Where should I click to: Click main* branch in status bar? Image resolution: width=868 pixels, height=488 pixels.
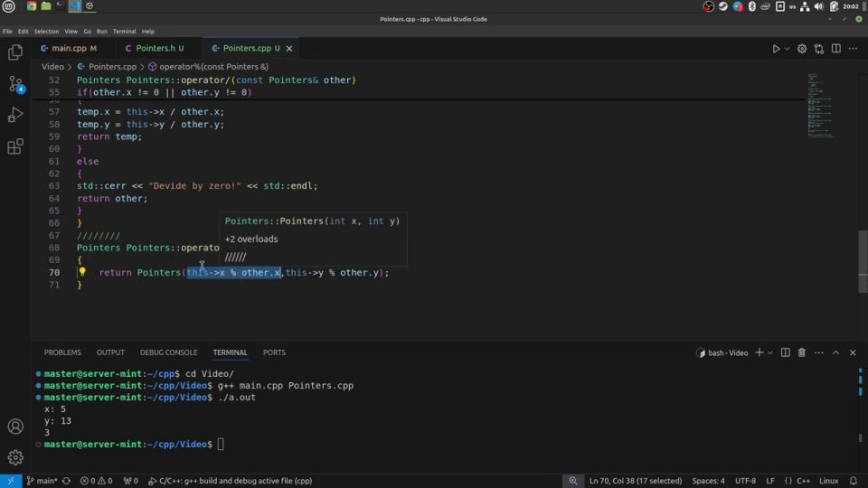pos(42,481)
